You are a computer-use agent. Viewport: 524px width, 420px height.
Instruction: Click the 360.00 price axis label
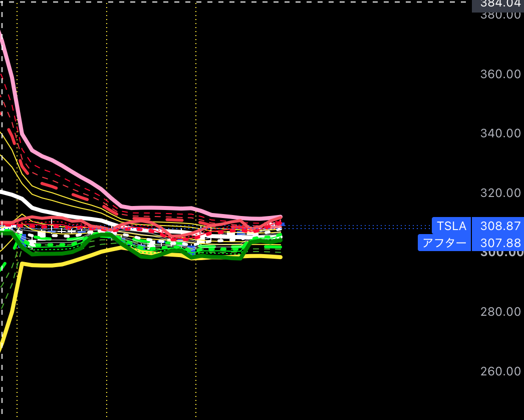(x=500, y=74)
